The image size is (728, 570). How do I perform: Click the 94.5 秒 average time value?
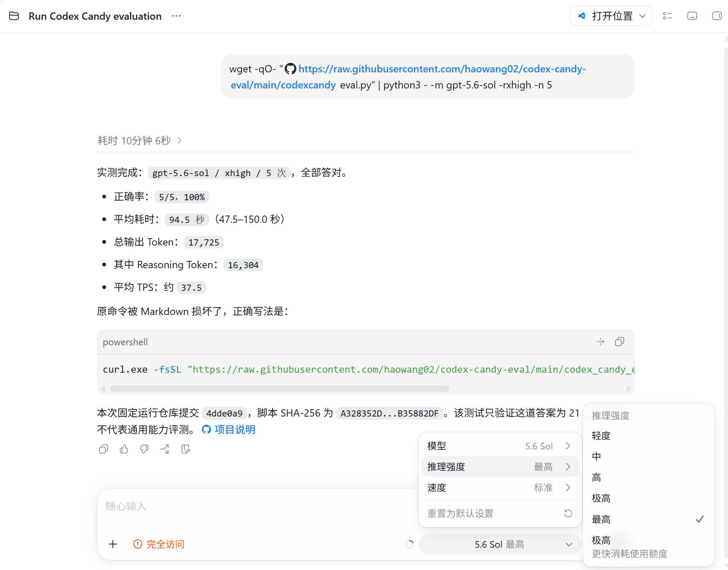click(x=187, y=220)
